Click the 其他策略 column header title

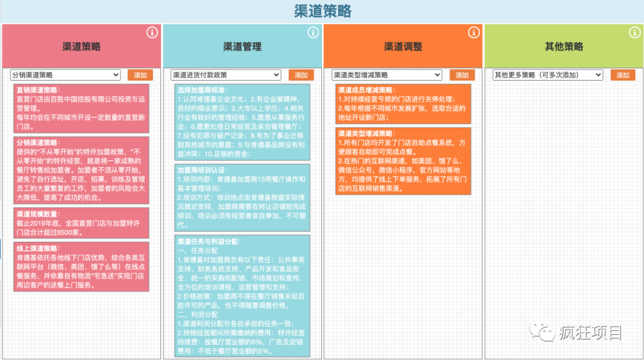tap(564, 47)
